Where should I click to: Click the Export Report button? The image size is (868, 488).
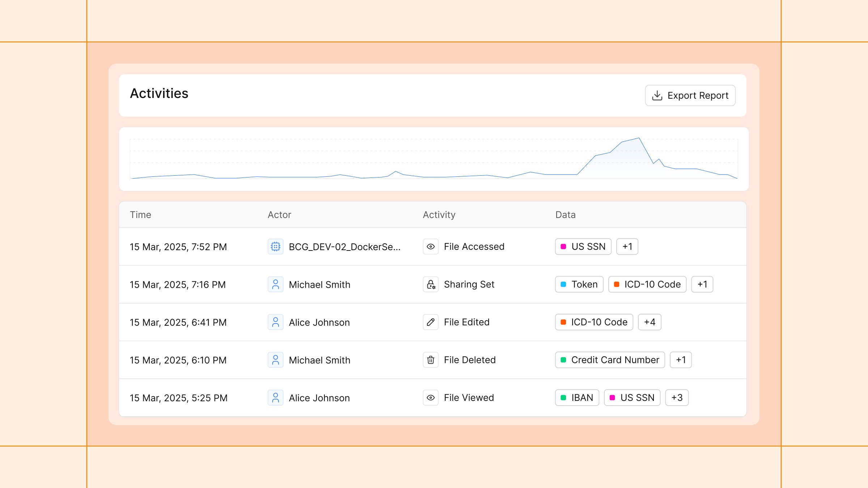pyautogui.click(x=690, y=95)
